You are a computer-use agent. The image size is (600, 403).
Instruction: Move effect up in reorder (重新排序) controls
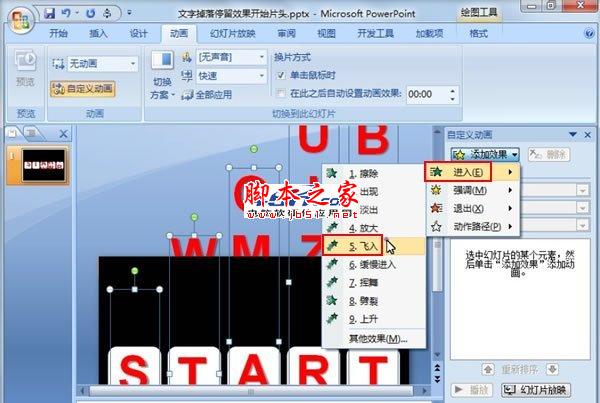(488, 369)
